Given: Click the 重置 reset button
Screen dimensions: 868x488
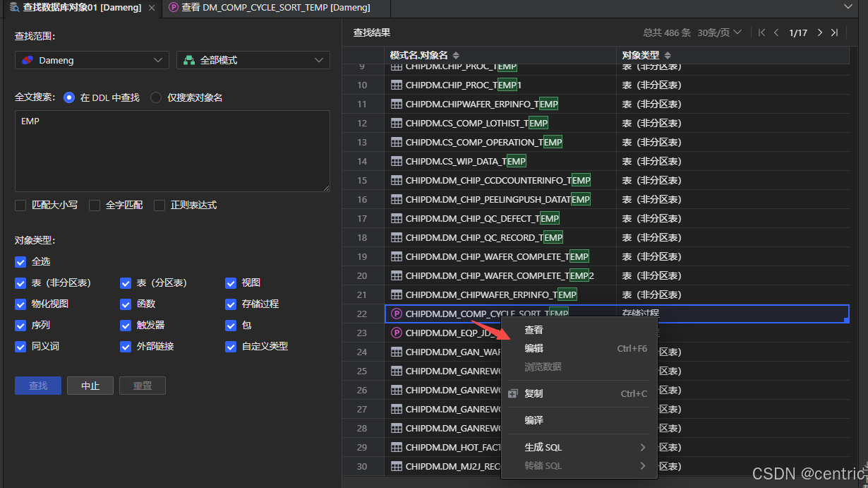Looking at the screenshot, I should coord(142,386).
